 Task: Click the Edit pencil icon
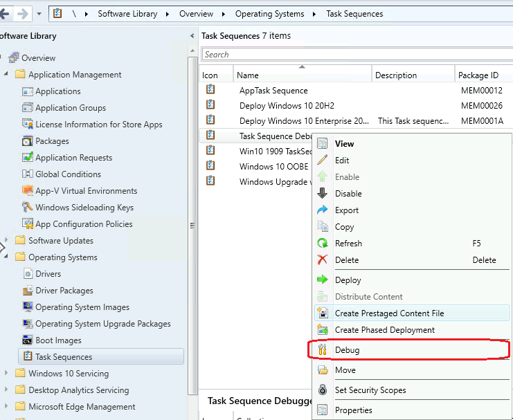[322, 160]
